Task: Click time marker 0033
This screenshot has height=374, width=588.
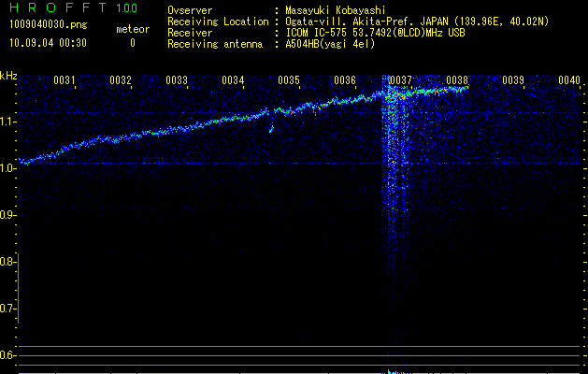Action: [177, 79]
